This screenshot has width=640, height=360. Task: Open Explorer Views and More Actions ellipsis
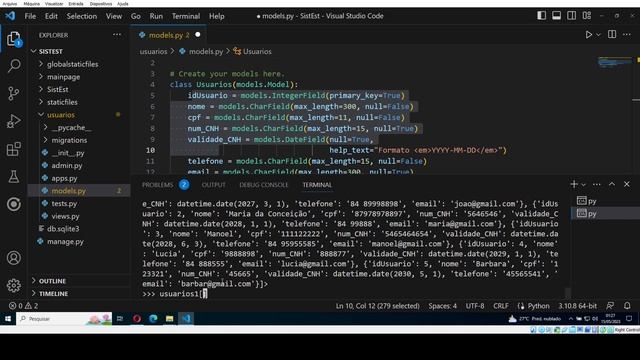tap(117, 35)
